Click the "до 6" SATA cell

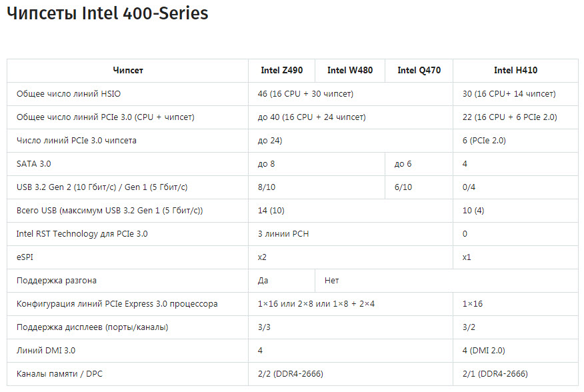coord(403,164)
